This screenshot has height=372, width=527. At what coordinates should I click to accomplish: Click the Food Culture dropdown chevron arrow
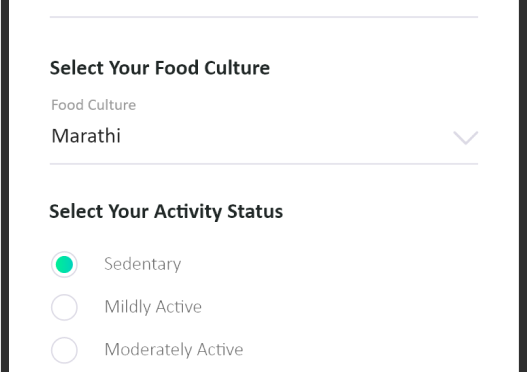point(465,138)
